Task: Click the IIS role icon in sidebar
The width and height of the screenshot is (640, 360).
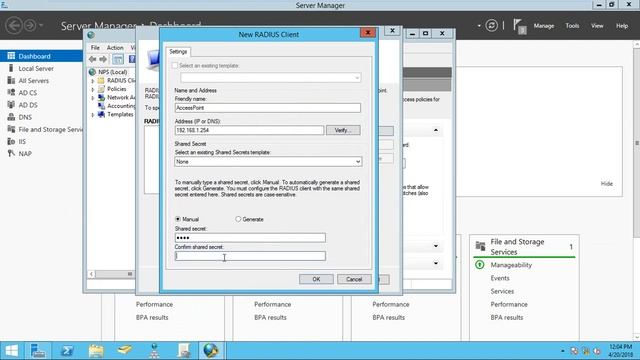Action: [x=11, y=142]
